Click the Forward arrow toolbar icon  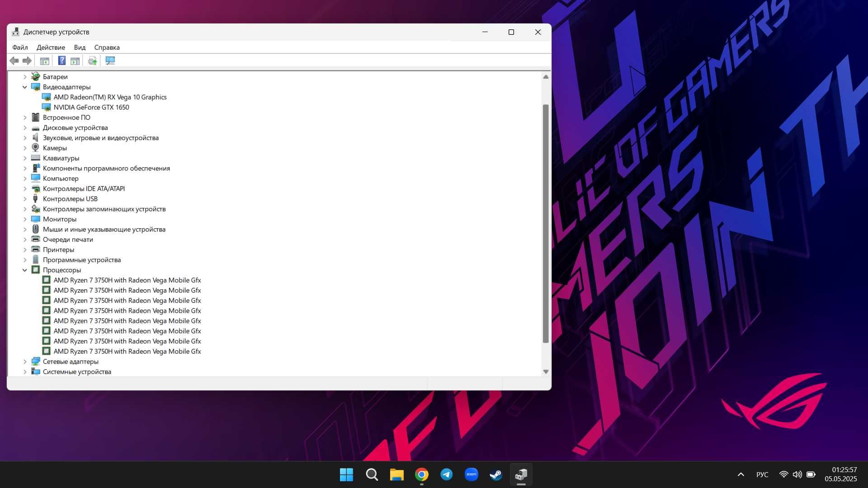pyautogui.click(x=27, y=61)
